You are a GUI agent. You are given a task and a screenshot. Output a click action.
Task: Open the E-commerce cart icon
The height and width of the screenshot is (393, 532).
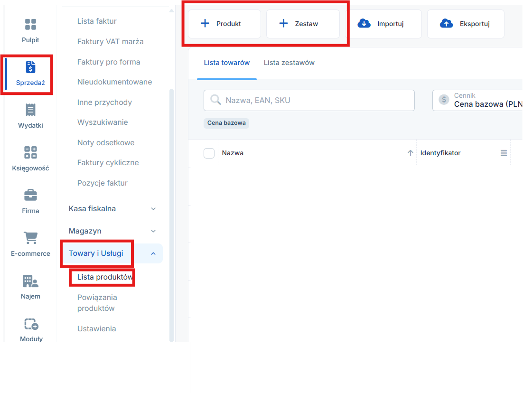(30, 238)
